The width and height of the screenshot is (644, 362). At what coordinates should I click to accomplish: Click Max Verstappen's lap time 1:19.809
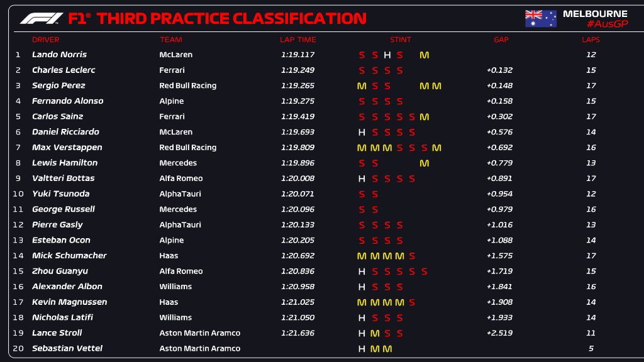(297, 148)
